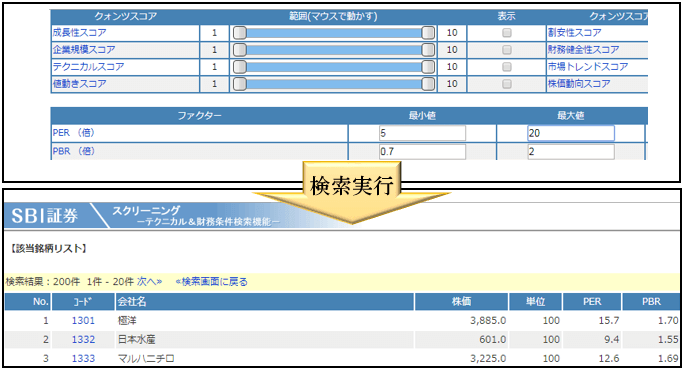684x373 pixels.
Task: Check the テクニカルスコア display checkbox
Action: pyautogui.click(x=506, y=67)
